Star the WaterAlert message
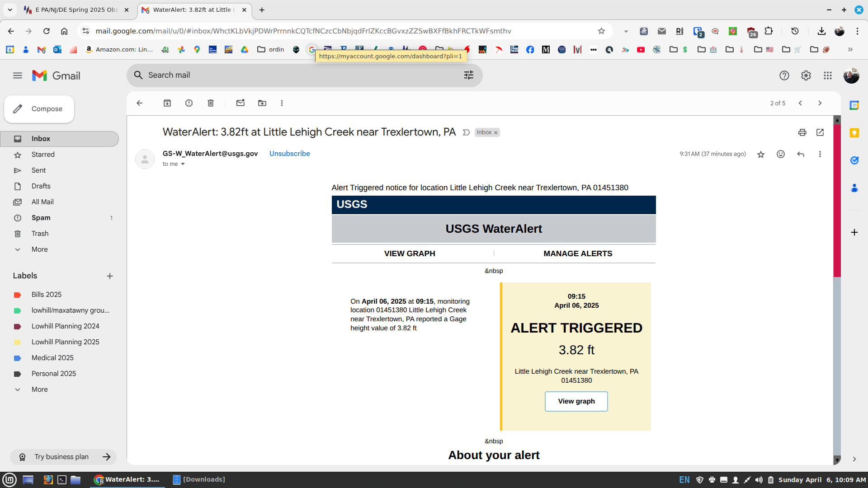 click(761, 154)
